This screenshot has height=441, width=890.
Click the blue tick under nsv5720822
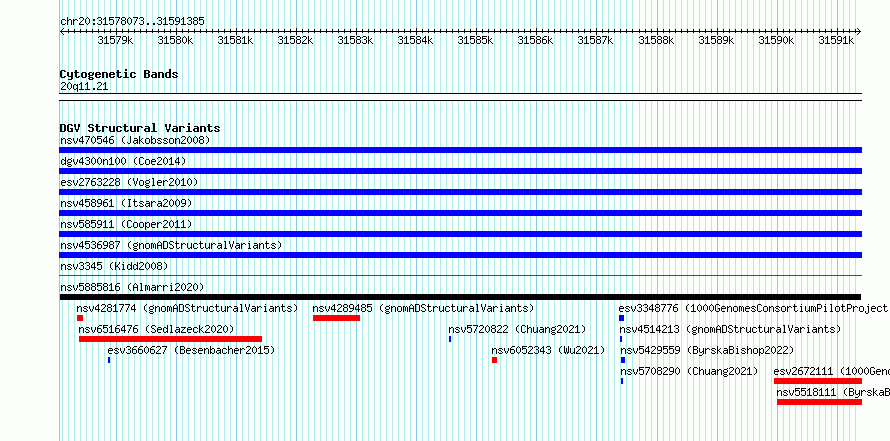pyautogui.click(x=450, y=339)
